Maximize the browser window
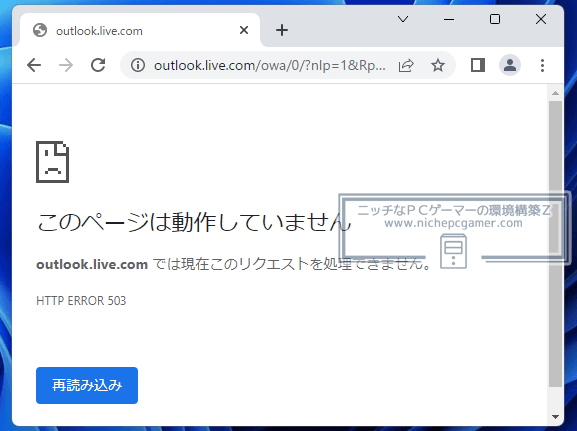The width and height of the screenshot is (577, 431). coord(495,19)
